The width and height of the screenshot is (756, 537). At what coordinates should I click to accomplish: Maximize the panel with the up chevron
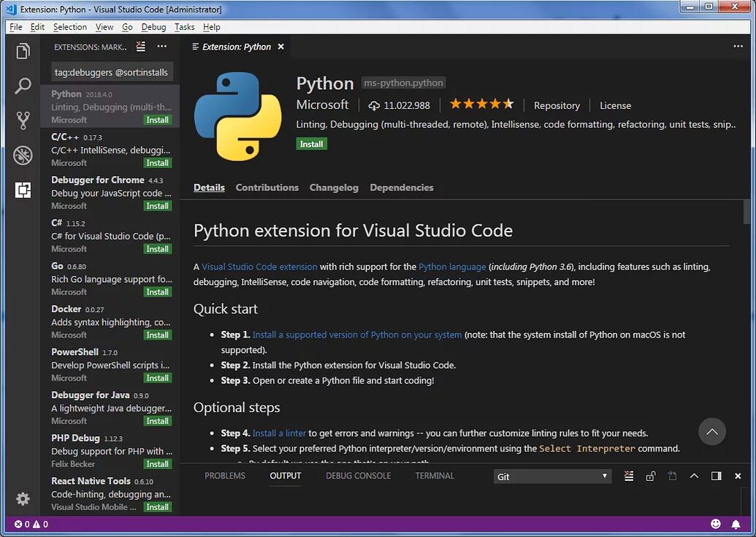pos(694,476)
